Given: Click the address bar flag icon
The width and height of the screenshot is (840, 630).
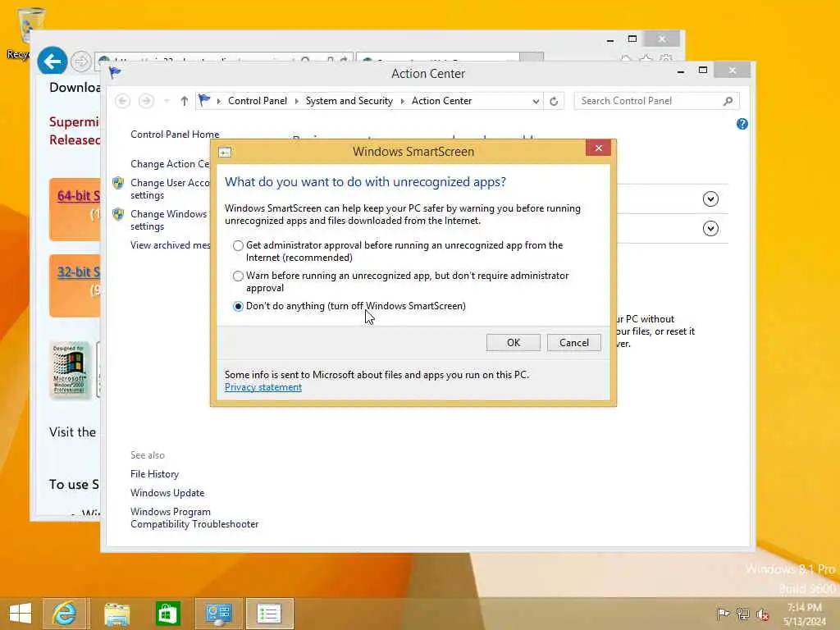Looking at the screenshot, I should (204, 99).
